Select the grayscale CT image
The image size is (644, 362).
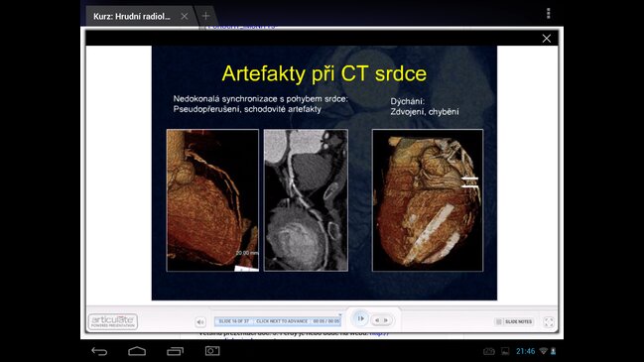coord(306,200)
